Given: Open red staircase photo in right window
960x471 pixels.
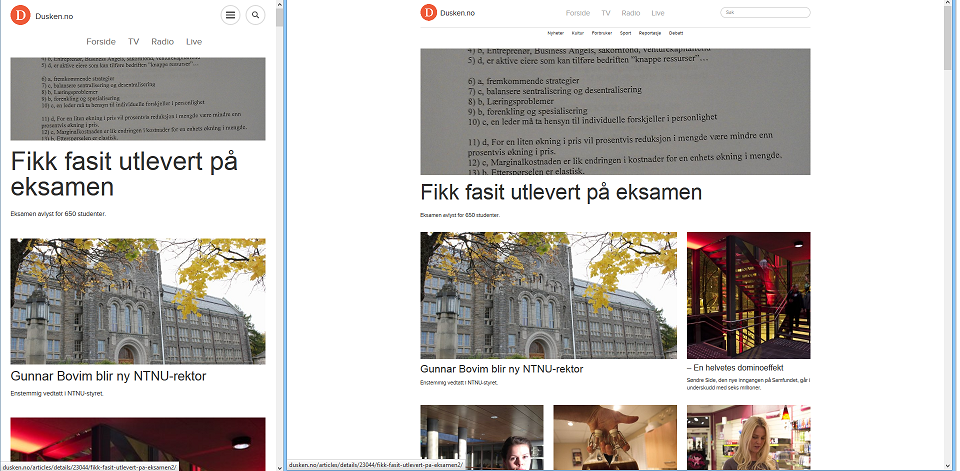Looking at the screenshot, I should [x=748, y=295].
